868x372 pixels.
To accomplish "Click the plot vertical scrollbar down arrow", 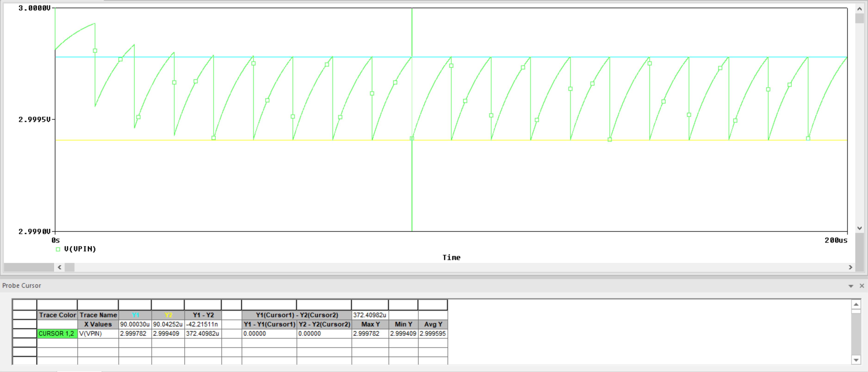I will pos(859,228).
